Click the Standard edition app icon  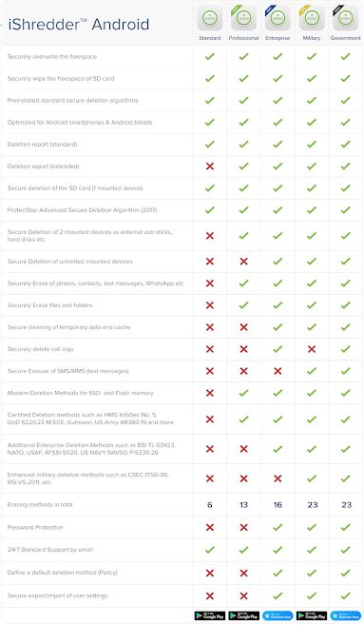(210, 19)
